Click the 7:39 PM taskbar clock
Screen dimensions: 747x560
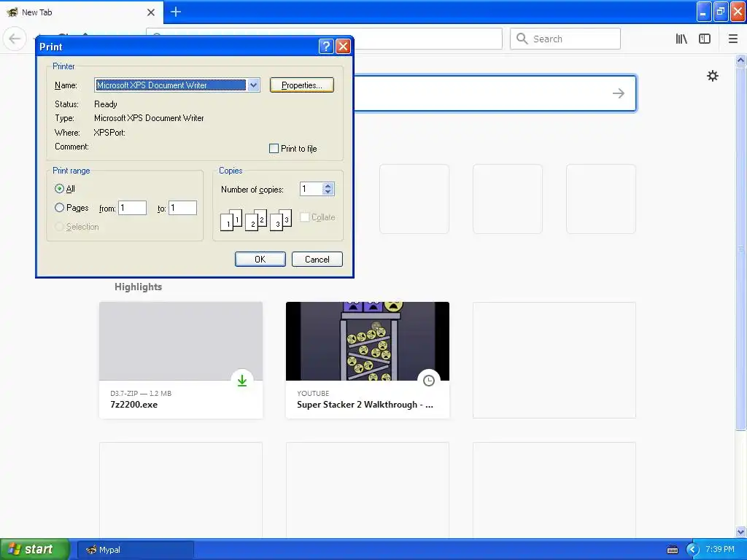point(720,549)
